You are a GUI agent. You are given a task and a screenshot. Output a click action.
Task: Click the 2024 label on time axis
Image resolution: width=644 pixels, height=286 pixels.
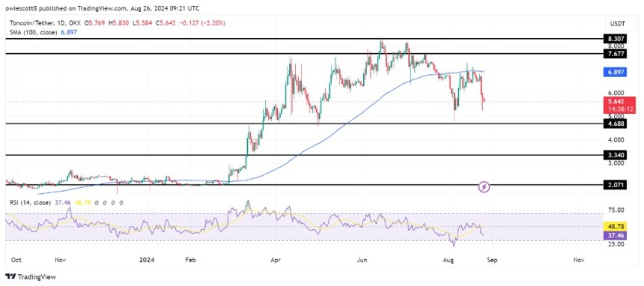pos(147,260)
